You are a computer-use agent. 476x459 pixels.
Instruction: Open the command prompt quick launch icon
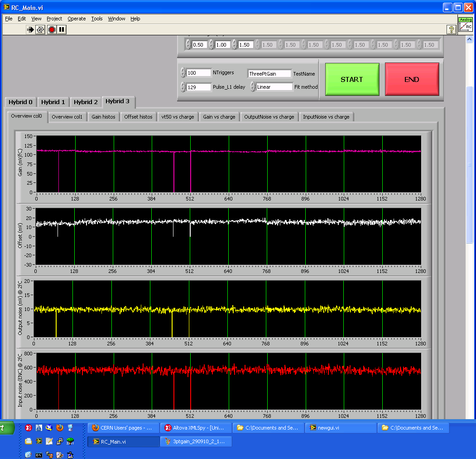(39, 454)
